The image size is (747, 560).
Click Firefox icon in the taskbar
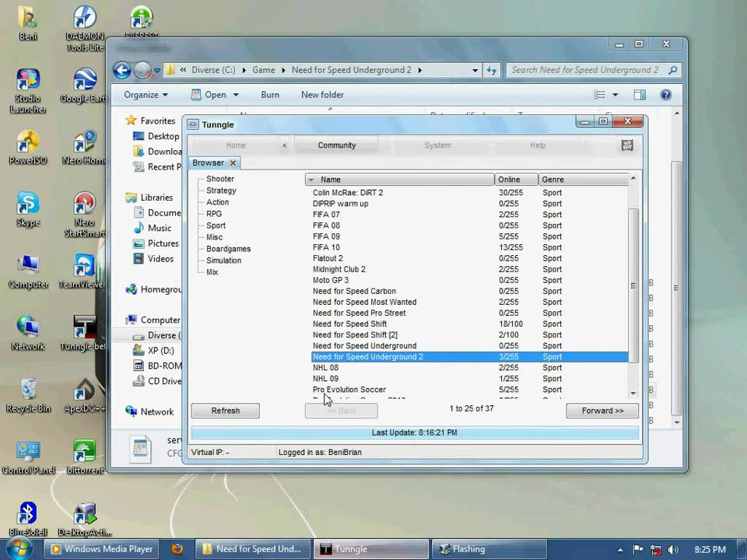177,548
